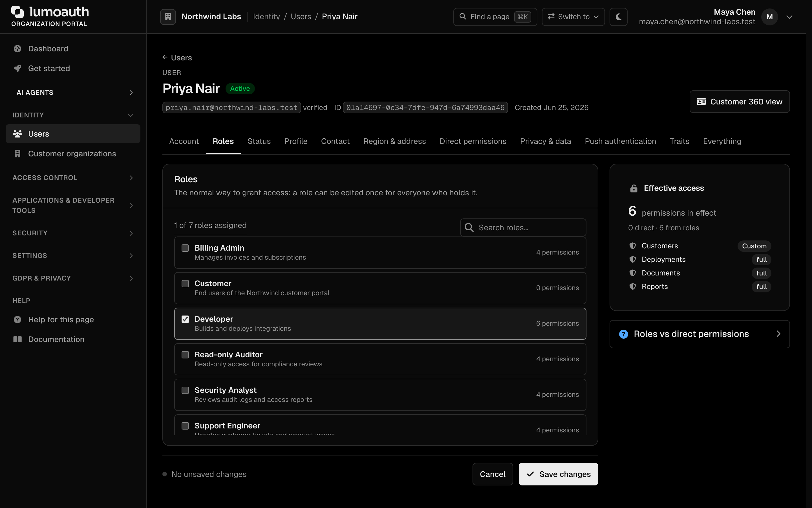Open the Direct permissions tab

[x=473, y=141]
